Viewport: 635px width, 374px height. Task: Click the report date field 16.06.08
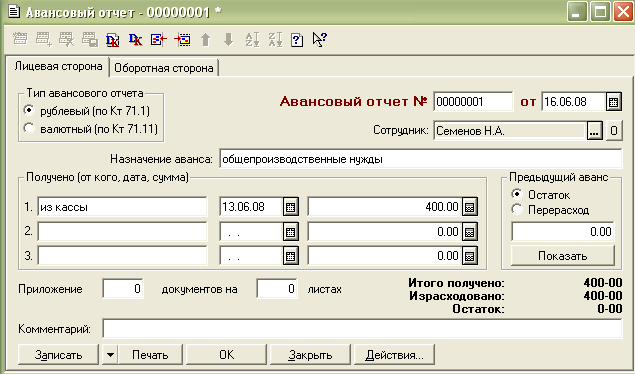coord(573,102)
